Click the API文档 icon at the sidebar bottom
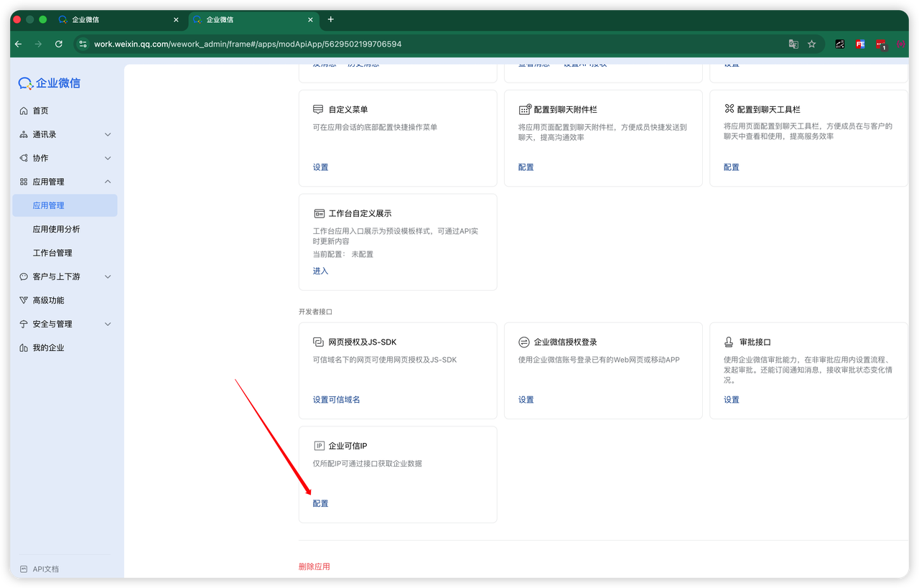Viewport: 919px width, 588px height. [24, 569]
